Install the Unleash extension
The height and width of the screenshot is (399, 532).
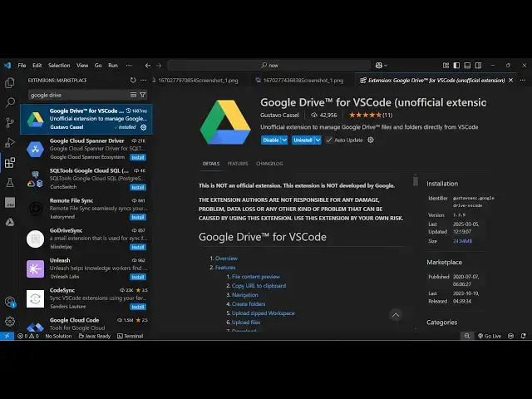click(138, 277)
